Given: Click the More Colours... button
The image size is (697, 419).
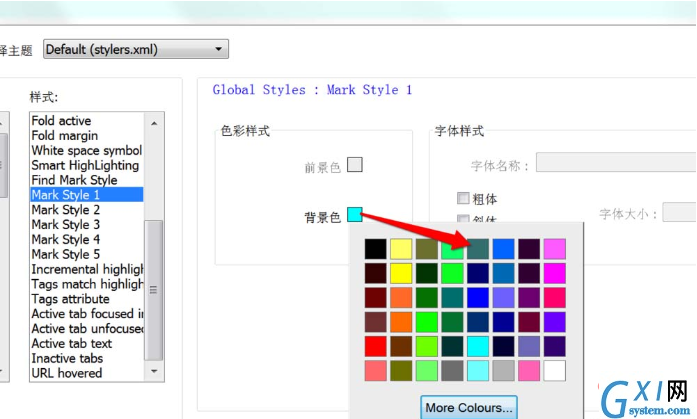Looking at the screenshot, I should pyautogui.click(x=469, y=407).
